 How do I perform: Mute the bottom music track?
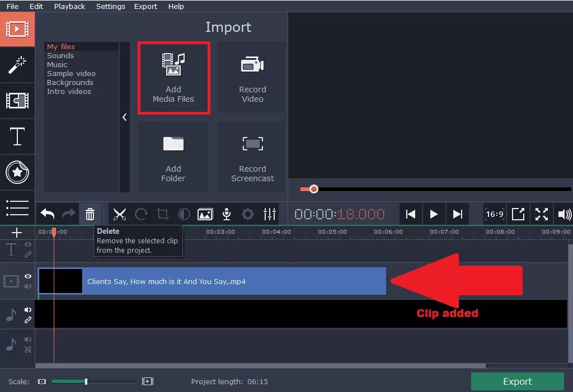coord(28,339)
